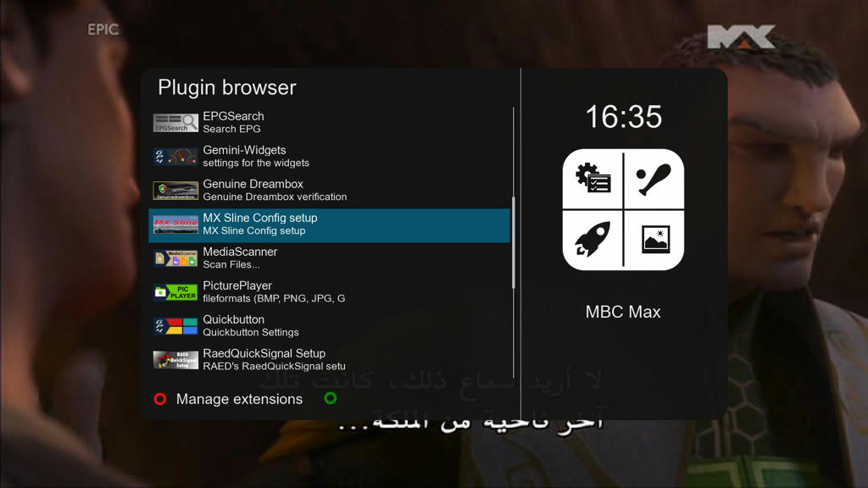
Task: Click the Manage extensions label
Action: point(239,399)
